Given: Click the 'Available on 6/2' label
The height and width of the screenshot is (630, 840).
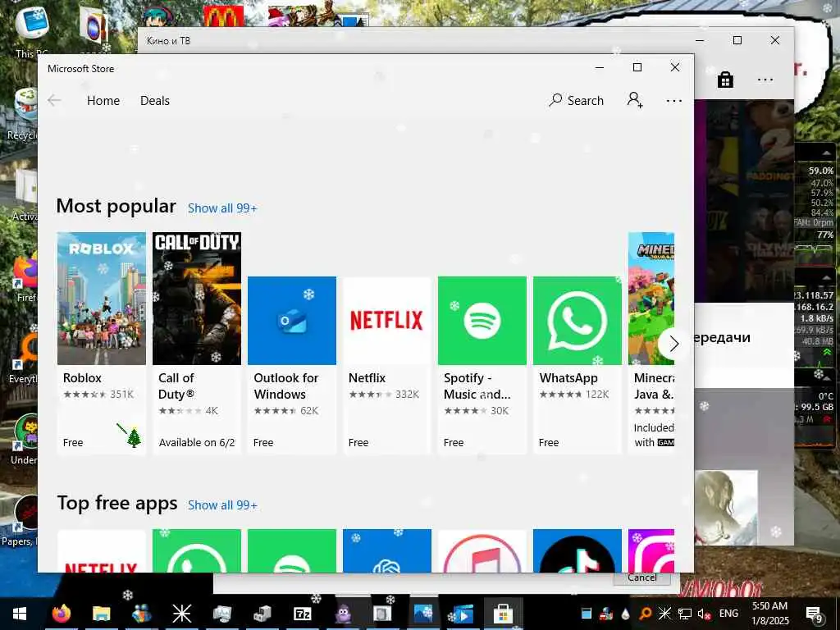Looking at the screenshot, I should pos(197,442).
